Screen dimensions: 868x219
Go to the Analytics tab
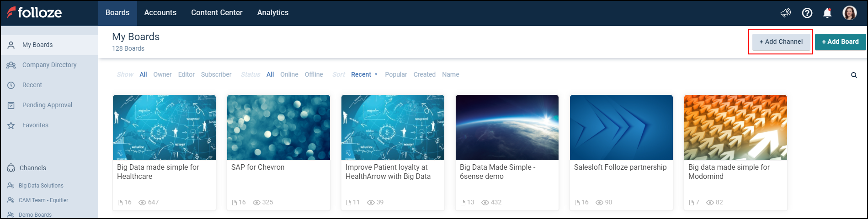(273, 13)
